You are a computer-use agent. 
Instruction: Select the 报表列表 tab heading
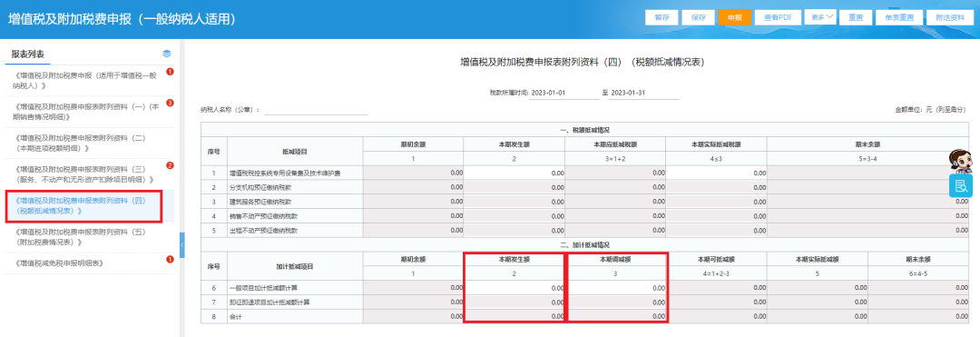[28, 55]
